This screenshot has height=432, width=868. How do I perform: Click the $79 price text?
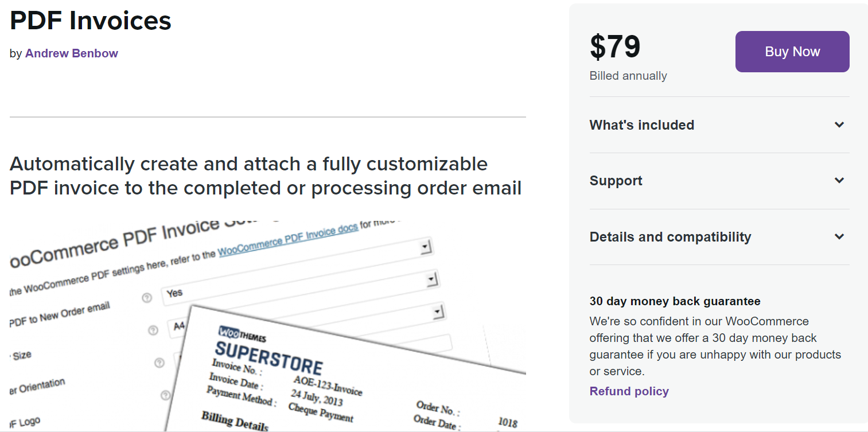pos(615,47)
